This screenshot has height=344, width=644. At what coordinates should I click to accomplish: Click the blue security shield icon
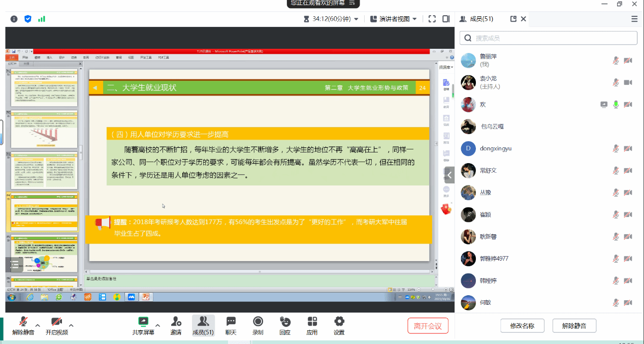tap(28, 19)
